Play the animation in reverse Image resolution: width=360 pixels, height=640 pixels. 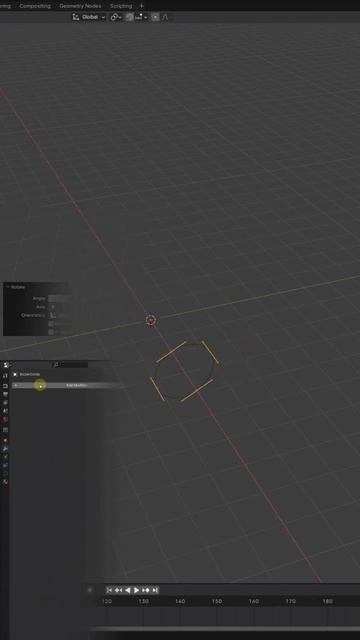(x=127, y=590)
